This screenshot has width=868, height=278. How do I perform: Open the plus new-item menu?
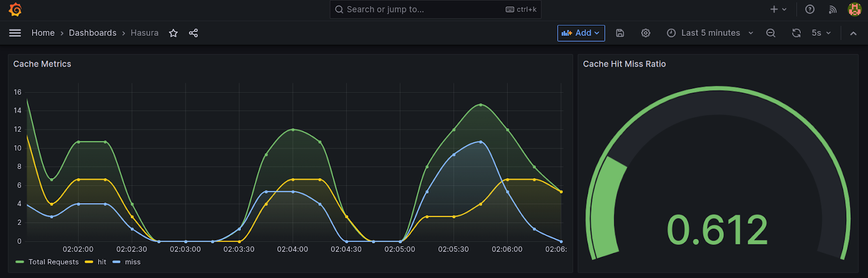778,9
